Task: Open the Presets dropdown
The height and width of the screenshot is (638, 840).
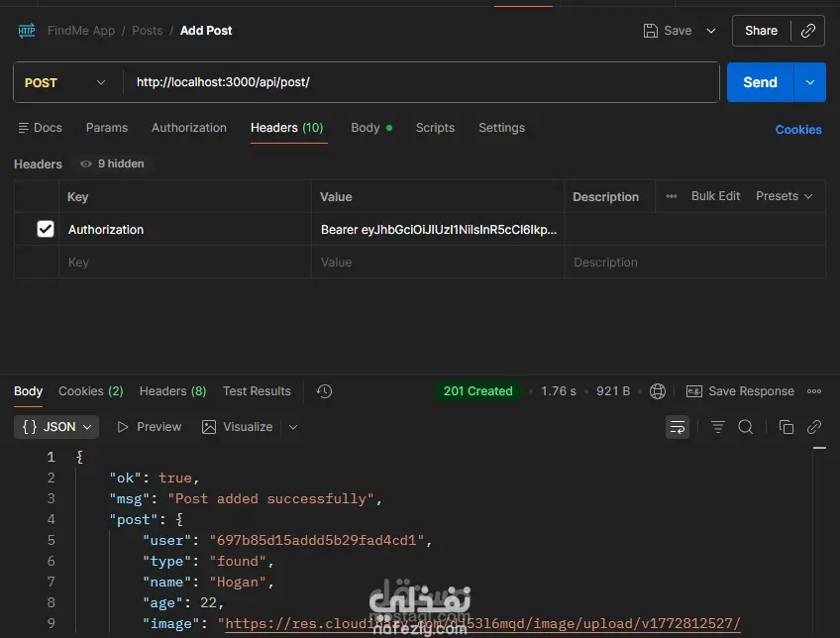Action: (x=784, y=196)
